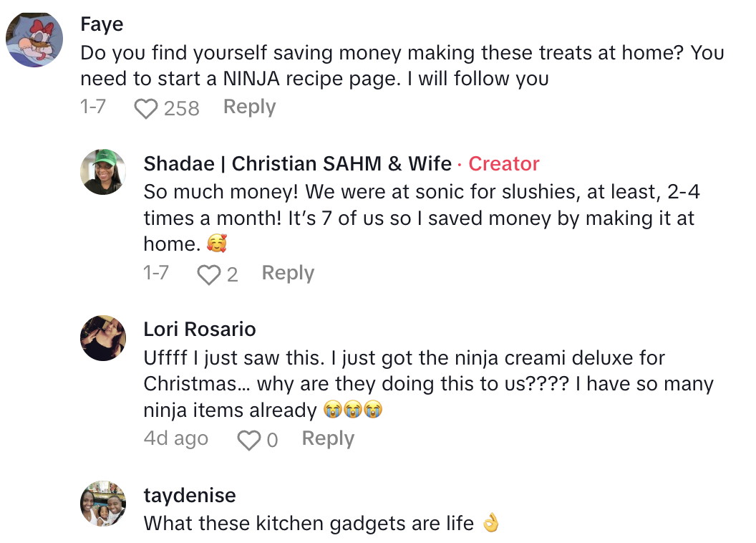Screen dimensions: 756x543
Task: Open taydenise's profile avatar
Action: (x=102, y=504)
